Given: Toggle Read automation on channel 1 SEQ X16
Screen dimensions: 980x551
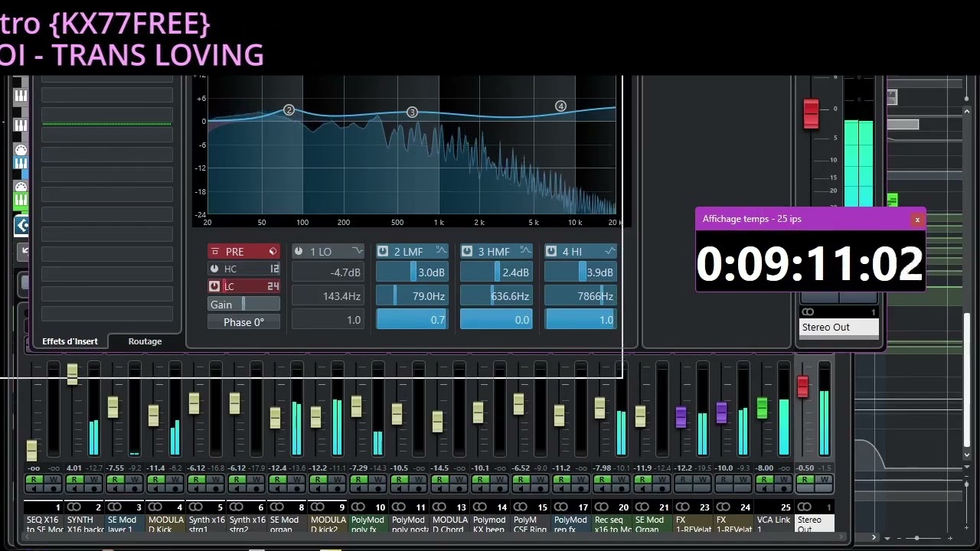Looking at the screenshot, I should pyautogui.click(x=34, y=480).
